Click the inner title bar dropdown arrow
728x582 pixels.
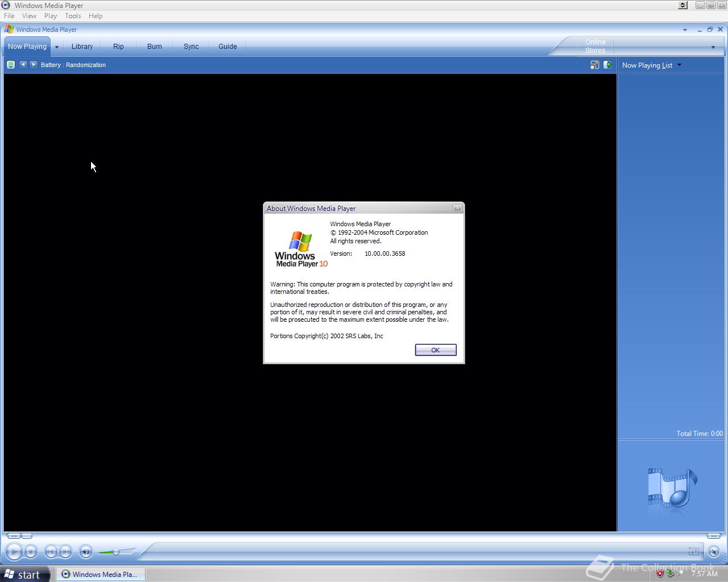[x=685, y=30]
